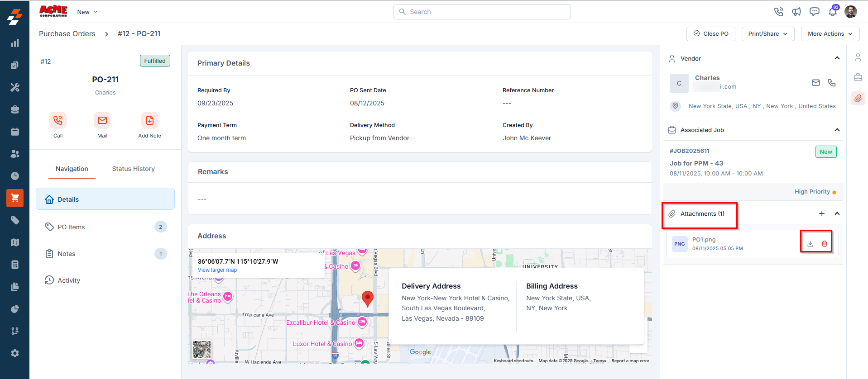Select PO Items in navigation
This screenshot has height=379, width=868.
click(x=71, y=227)
